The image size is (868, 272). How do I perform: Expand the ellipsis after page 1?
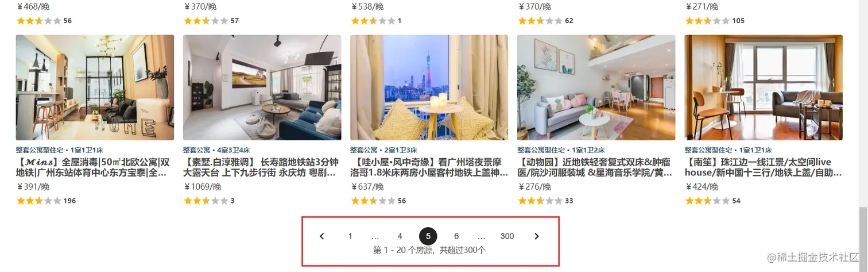click(x=375, y=236)
